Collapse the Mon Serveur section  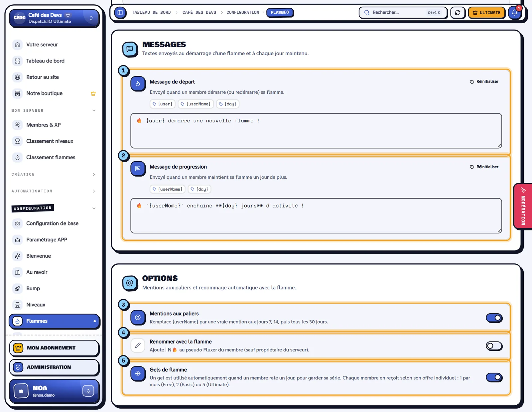point(54,110)
